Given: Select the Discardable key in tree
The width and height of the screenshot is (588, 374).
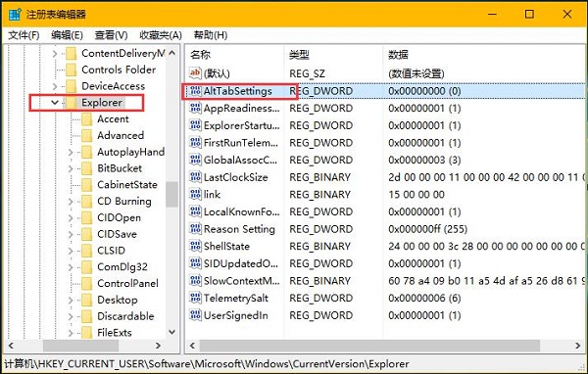Looking at the screenshot, I should [x=125, y=316].
